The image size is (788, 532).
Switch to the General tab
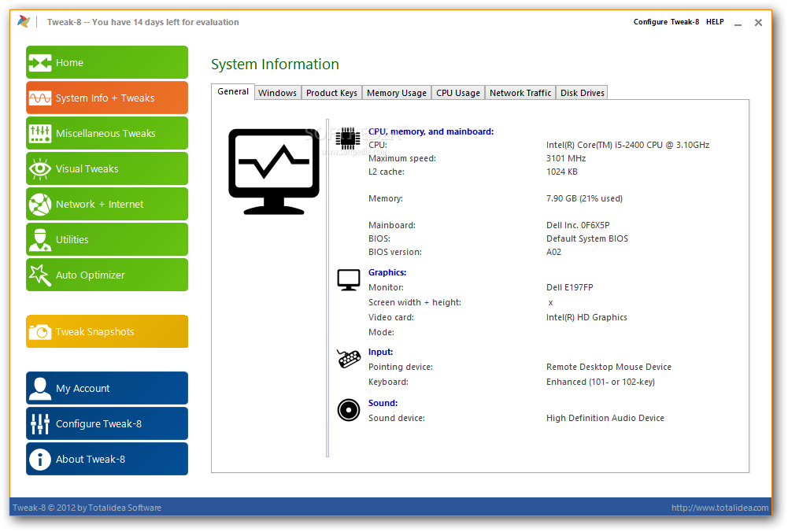click(233, 91)
